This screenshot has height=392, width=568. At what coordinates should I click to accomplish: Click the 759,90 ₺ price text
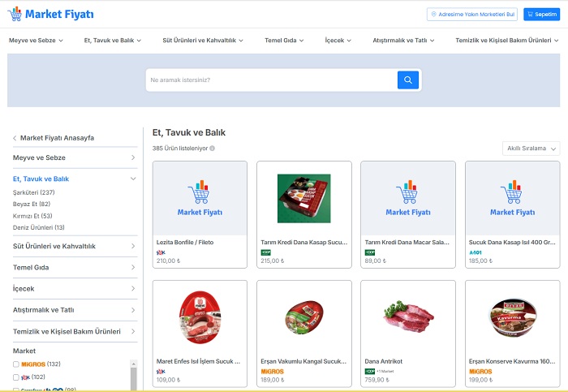(377, 380)
